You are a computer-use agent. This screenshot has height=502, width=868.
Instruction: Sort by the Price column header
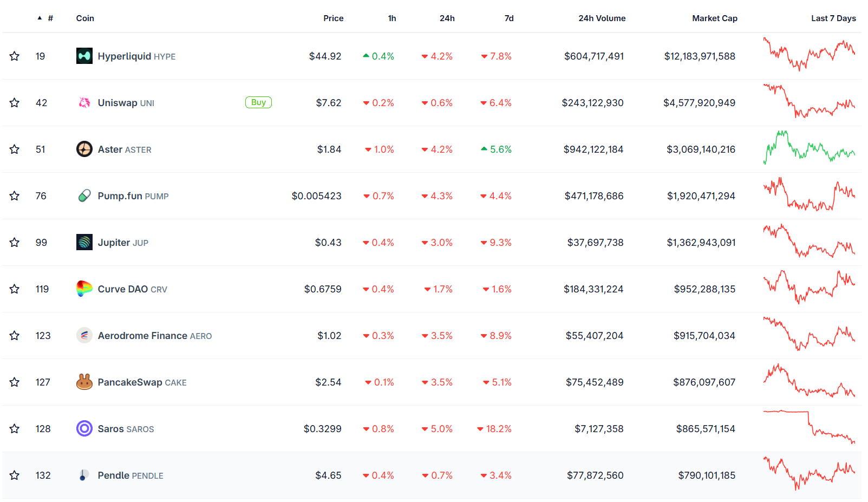tap(333, 18)
